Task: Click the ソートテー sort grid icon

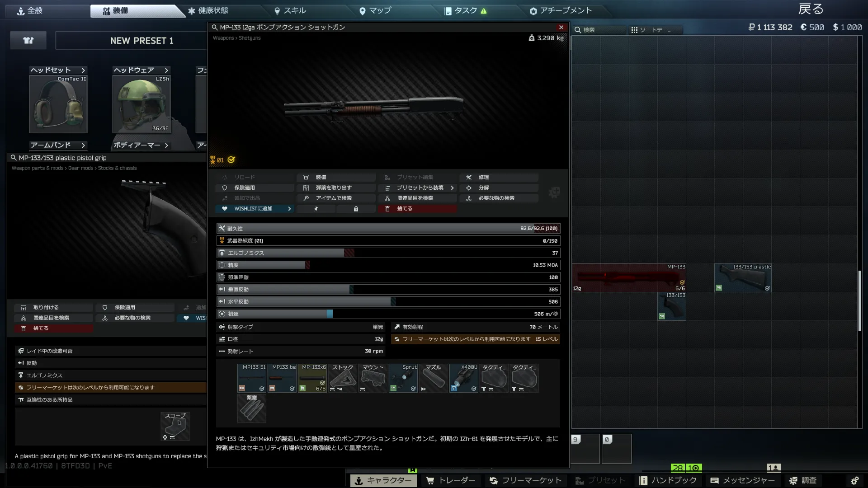Action: pyautogui.click(x=634, y=30)
